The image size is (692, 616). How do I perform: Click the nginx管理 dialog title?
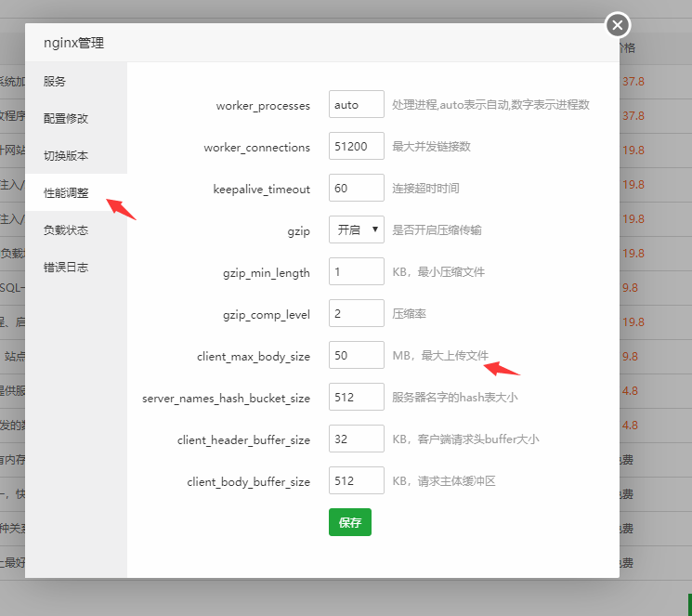click(73, 44)
